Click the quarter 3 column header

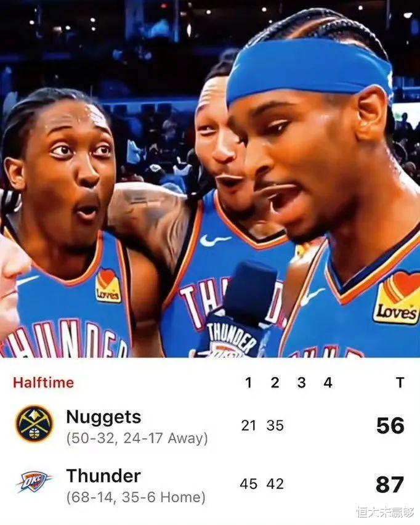pos(301,383)
